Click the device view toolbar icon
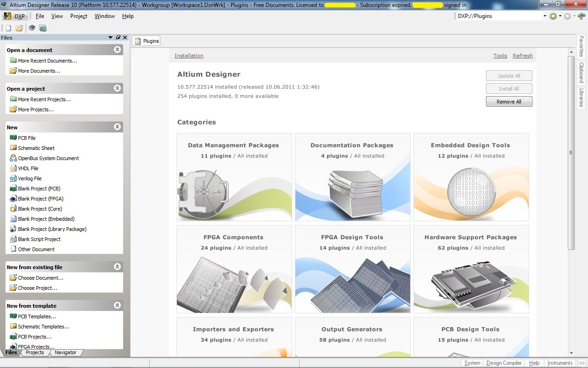The image size is (588, 368). (x=32, y=28)
